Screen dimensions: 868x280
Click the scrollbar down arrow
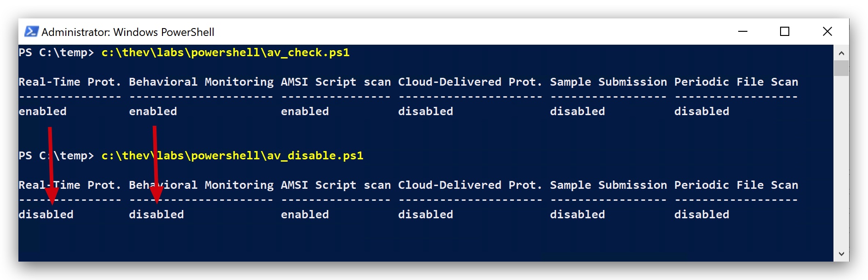tap(841, 254)
